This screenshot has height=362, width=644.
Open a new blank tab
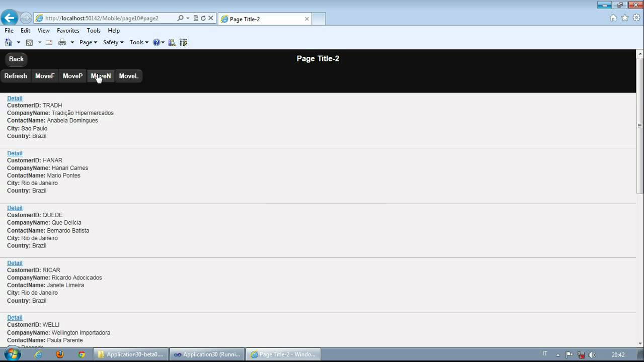(319, 19)
